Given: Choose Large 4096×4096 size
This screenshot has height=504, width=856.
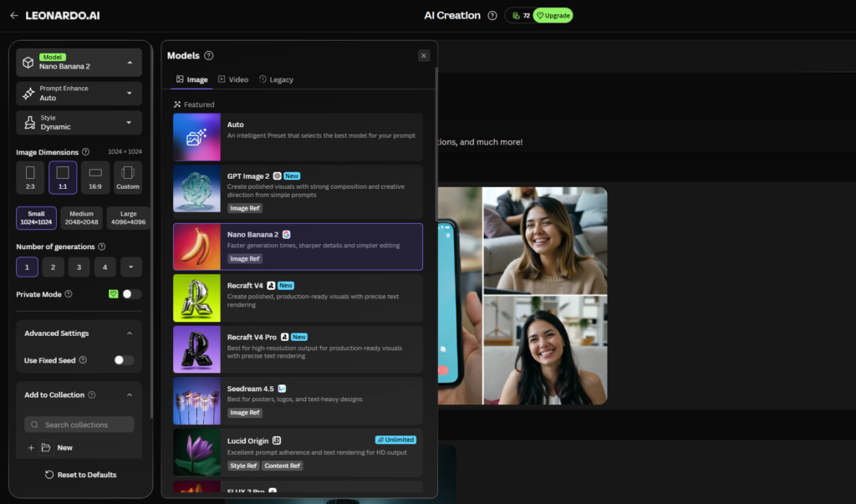Looking at the screenshot, I should click(x=128, y=218).
